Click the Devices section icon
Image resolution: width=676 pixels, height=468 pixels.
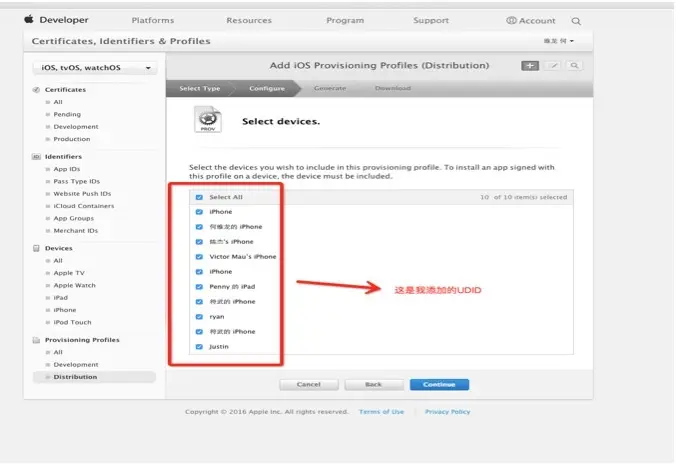[36, 248]
